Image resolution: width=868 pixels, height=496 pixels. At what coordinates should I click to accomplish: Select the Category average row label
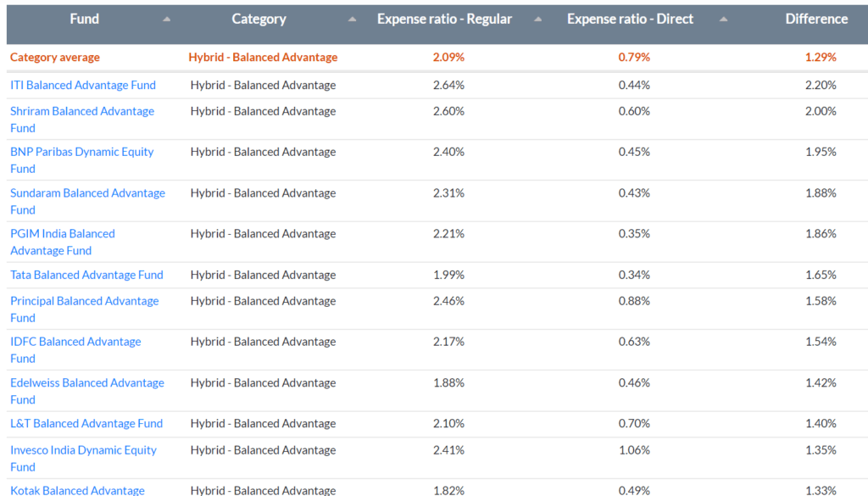pos(55,58)
